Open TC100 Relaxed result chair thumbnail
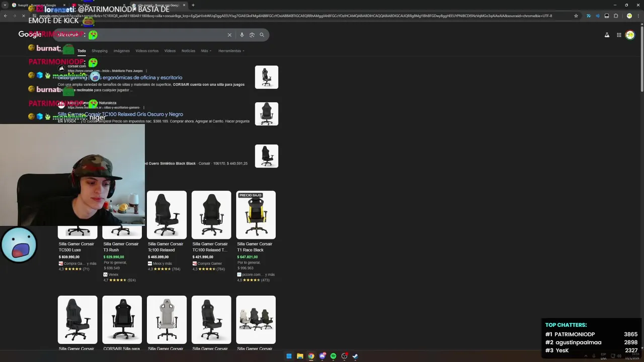 [x=267, y=114]
